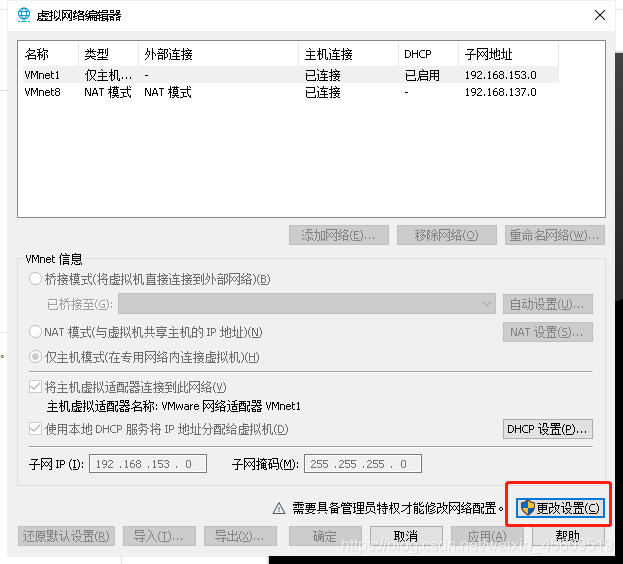Click 更改设置(C) button
Viewport: 623px width, 564px height.
click(560, 508)
